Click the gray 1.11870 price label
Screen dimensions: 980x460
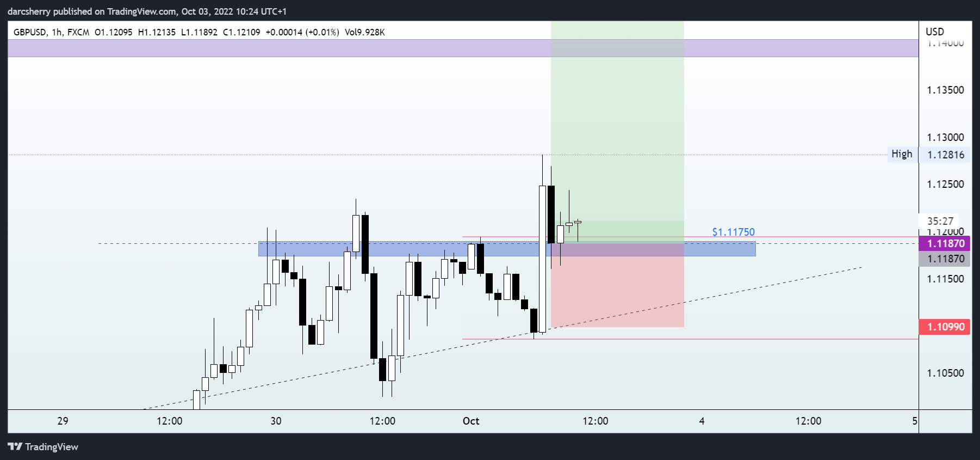[945, 259]
